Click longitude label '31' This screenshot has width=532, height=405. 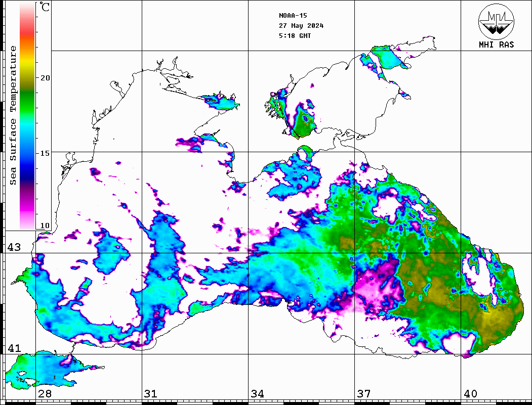click(x=151, y=394)
